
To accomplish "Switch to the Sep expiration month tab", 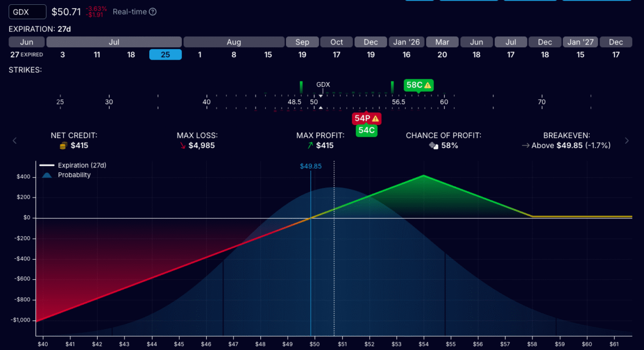I will pos(302,42).
